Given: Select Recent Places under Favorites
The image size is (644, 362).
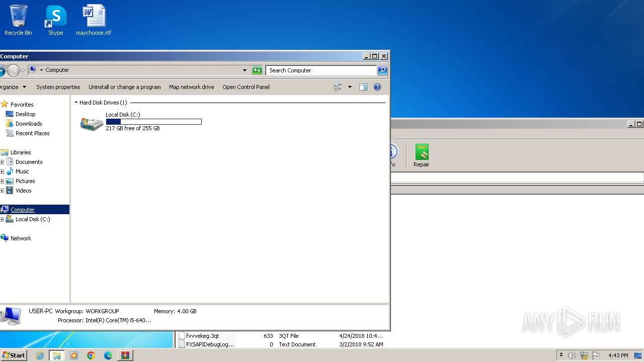Looking at the screenshot, I should pyautogui.click(x=32, y=133).
